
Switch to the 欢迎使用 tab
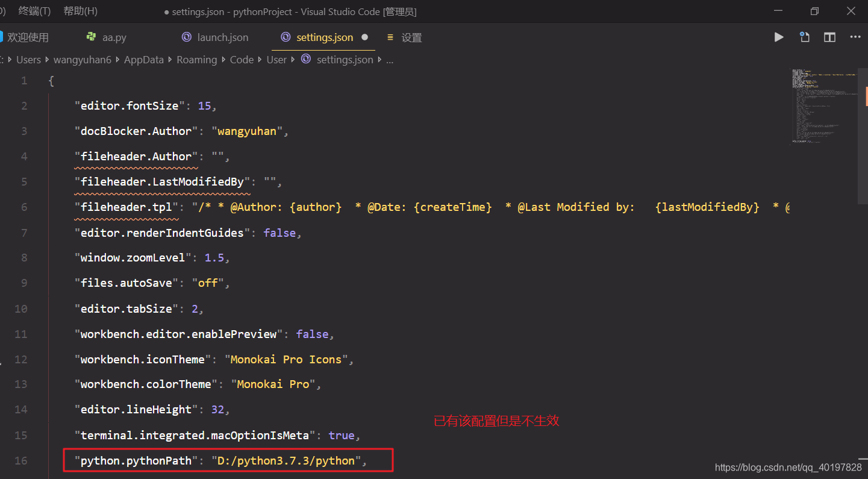tap(28, 37)
